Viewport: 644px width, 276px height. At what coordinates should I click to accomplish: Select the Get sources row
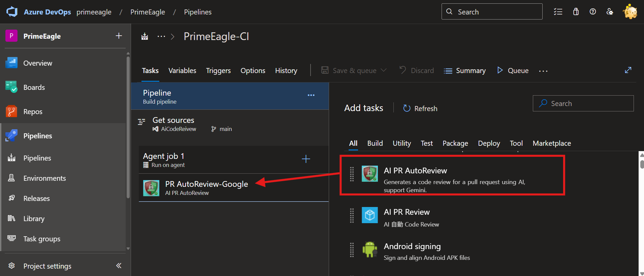tap(230, 125)
